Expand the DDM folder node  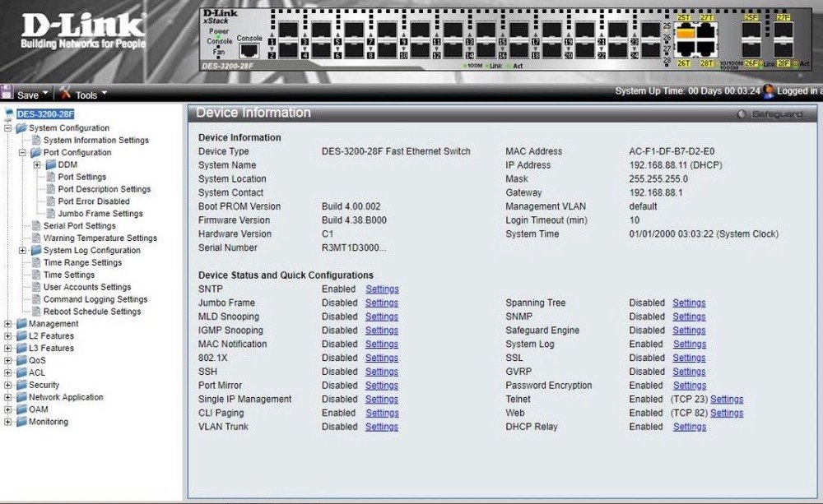coord(38,165)
